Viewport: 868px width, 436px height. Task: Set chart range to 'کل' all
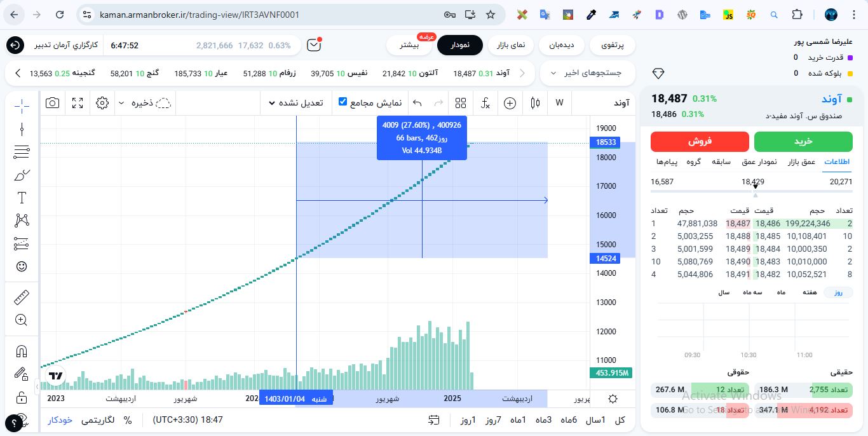[621, 420]
